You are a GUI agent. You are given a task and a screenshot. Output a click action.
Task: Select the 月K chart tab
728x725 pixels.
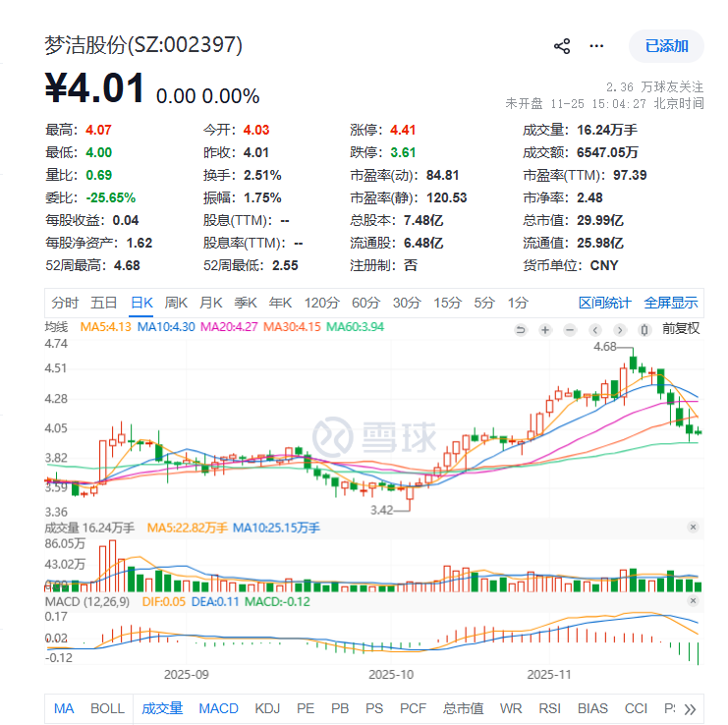point(211,303)
